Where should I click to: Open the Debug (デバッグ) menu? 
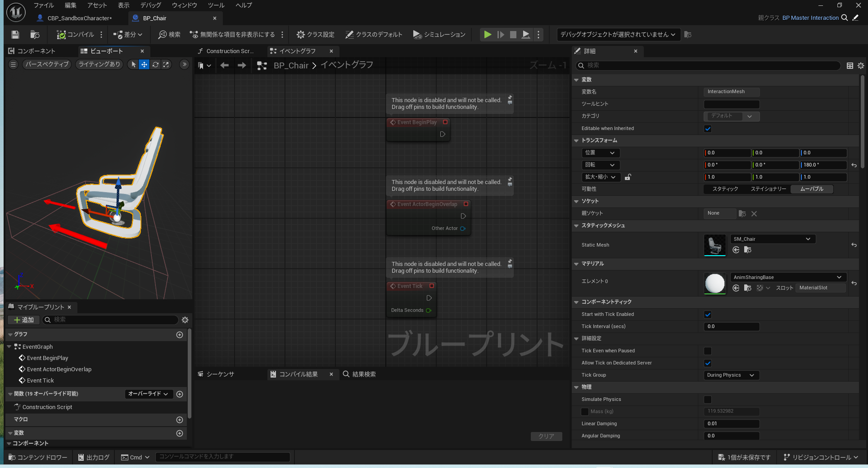[151, 5]
